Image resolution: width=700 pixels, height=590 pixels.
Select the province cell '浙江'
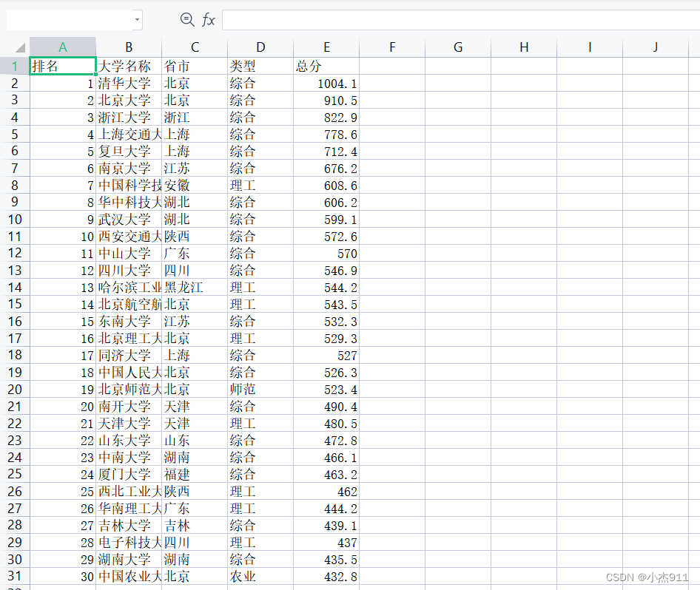click(195, 117)
